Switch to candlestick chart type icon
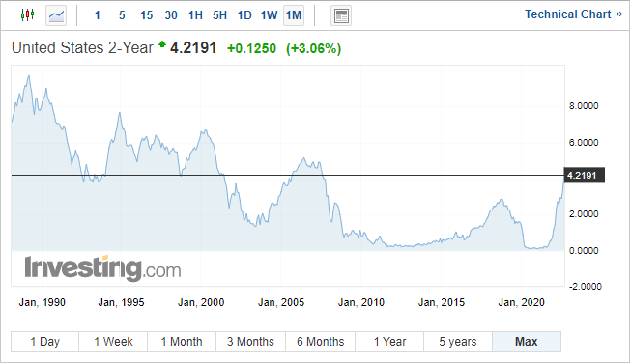Image resolution: width=631 pixels, height=364 pixels. (x=27, y=15)
